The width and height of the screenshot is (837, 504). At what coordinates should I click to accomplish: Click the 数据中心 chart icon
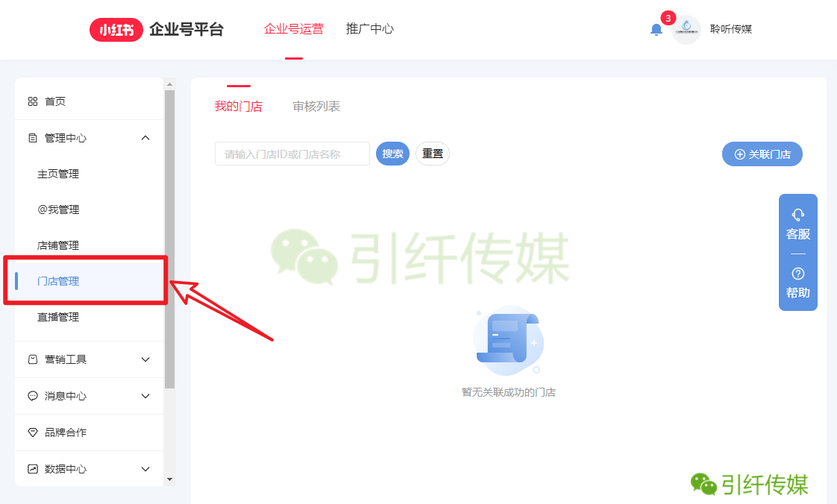(33, 469)
